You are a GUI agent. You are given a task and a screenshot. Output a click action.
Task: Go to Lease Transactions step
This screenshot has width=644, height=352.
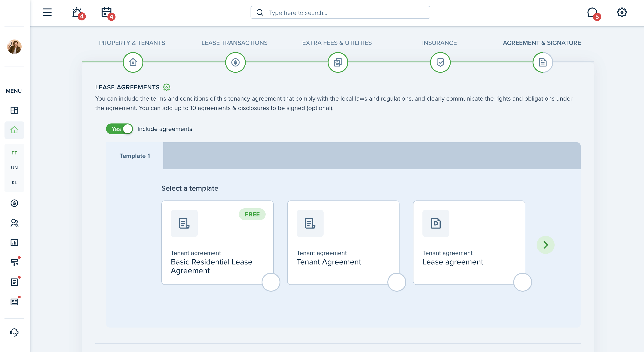pyautogui.click(x=235, y=43)
